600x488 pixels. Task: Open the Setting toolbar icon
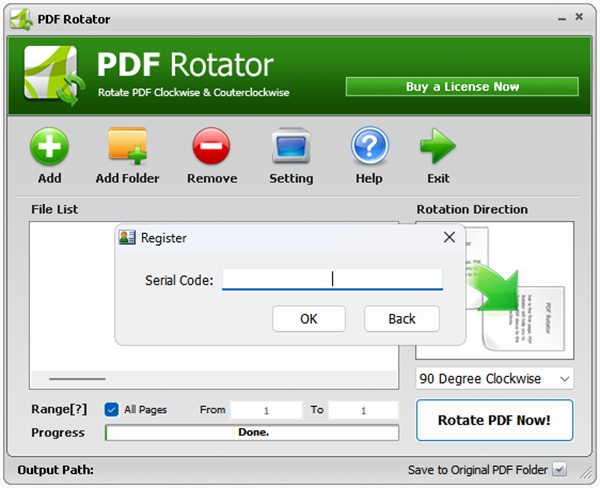[290, 148]
